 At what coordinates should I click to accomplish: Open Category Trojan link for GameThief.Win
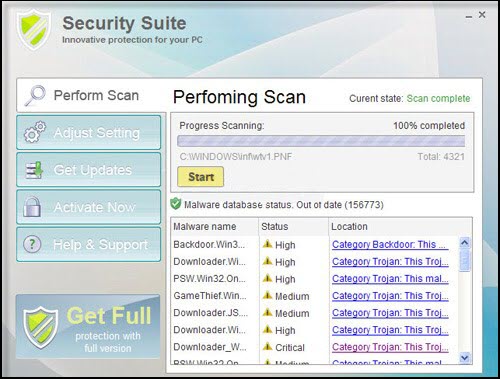[x=390, y=296]
